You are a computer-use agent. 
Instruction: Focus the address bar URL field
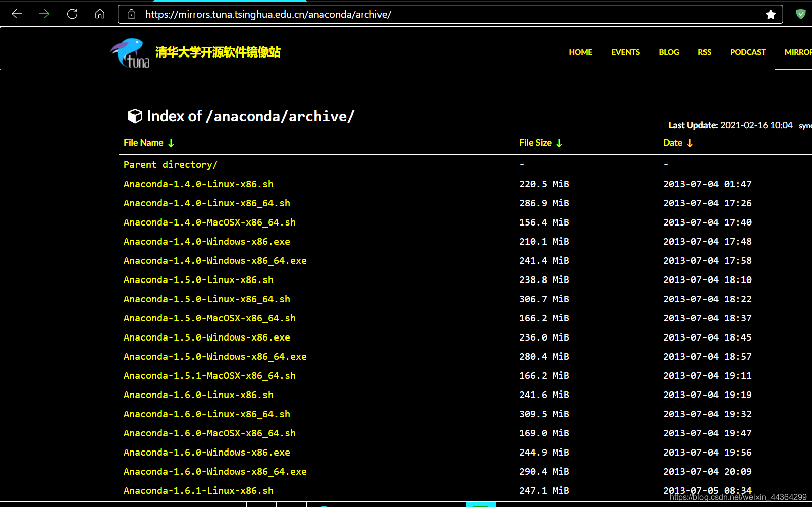450,14
